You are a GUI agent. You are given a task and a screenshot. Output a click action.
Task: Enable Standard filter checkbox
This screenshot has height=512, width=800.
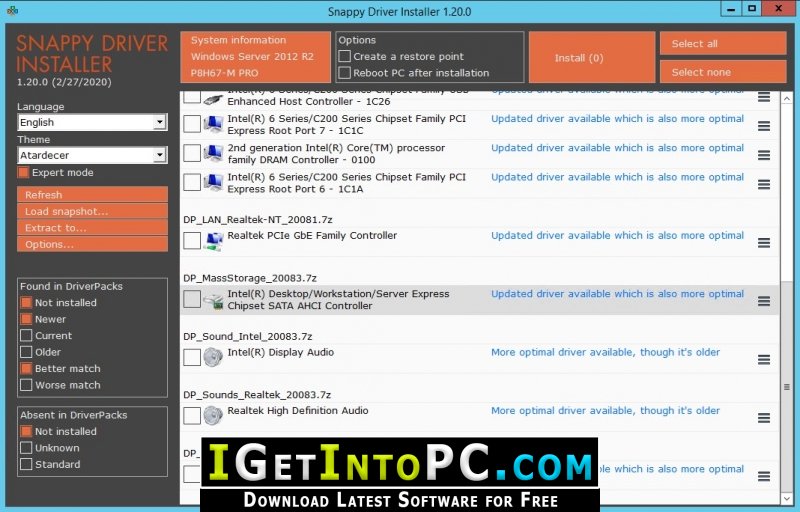click(x=26, y=464)
